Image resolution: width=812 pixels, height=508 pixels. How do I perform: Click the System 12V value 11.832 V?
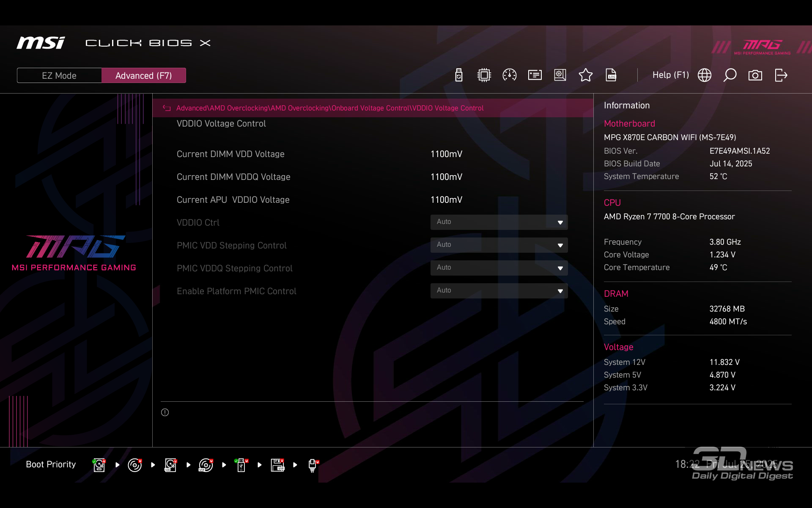pyautogui.click(x=724, y=362)
